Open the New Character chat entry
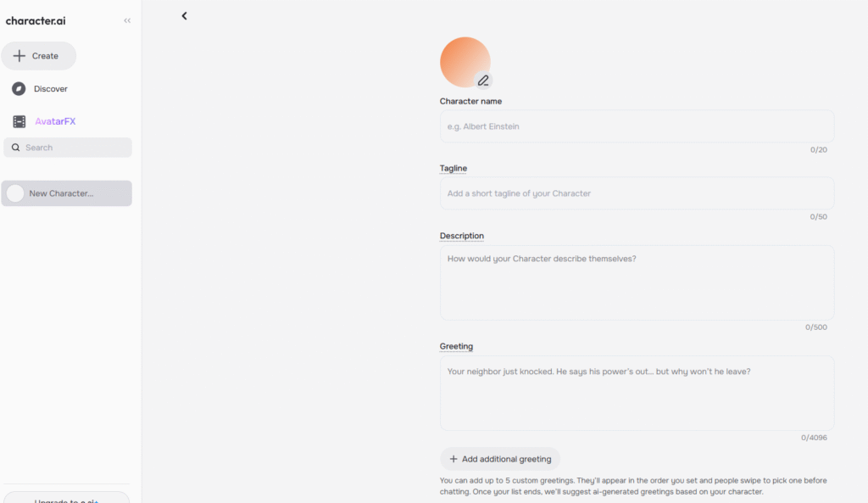The width and height of the screenshot is (868, 503). pyautogui.click(x=66, y=193)
